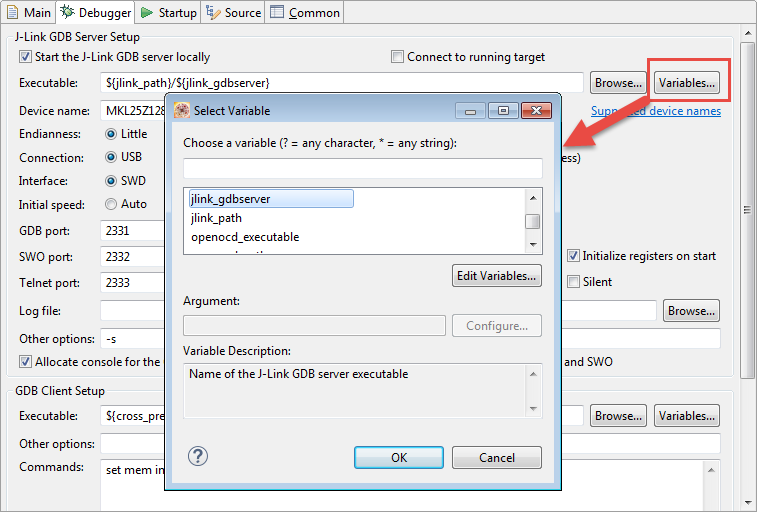Screen dimensions: 757x512
Task: Toggle Start the J-Link GDB server locally
Action: (x=25, y=57)
